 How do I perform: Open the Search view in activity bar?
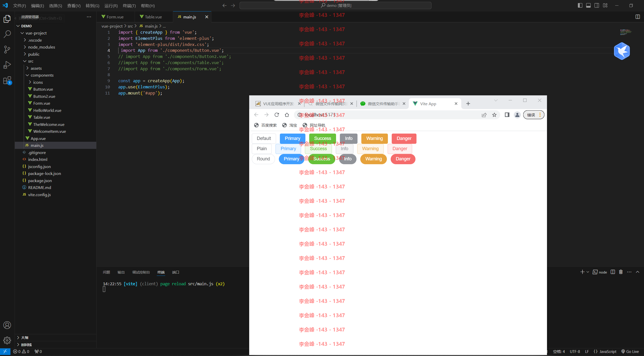click(x=7, y=34)
